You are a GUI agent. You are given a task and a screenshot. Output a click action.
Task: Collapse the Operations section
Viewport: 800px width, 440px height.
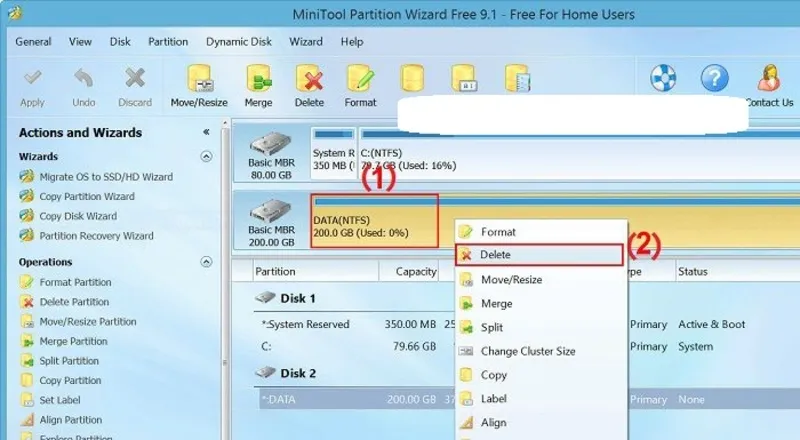[x=206, y=262]
